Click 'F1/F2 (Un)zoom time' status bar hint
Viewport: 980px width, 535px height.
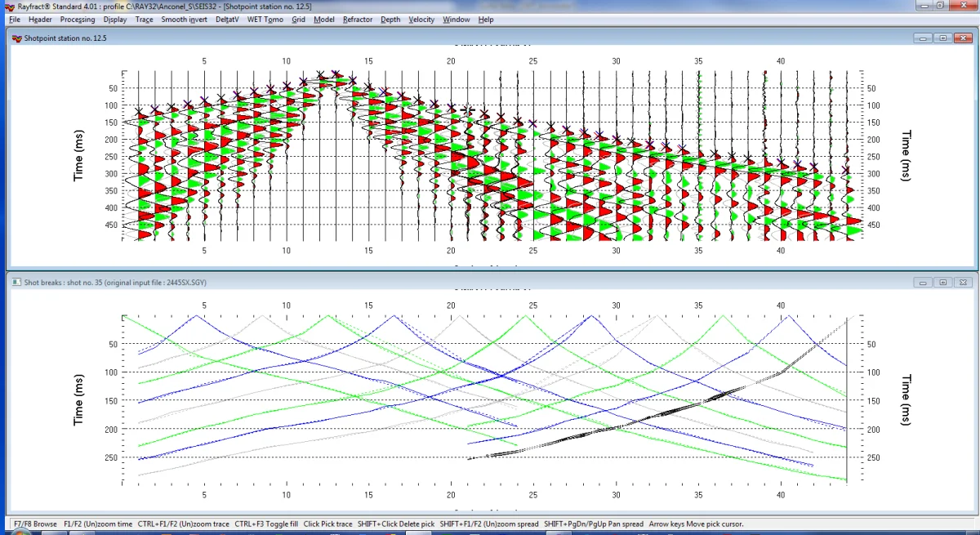point(98,524)
